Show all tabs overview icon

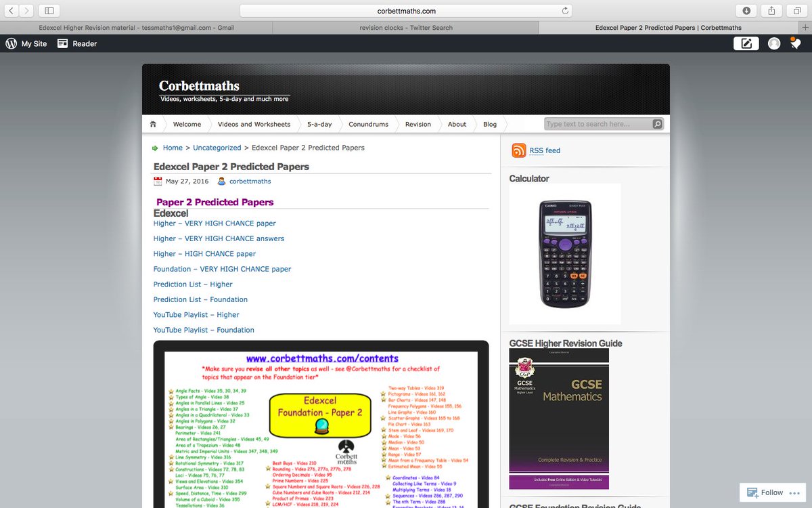point(797,11)
